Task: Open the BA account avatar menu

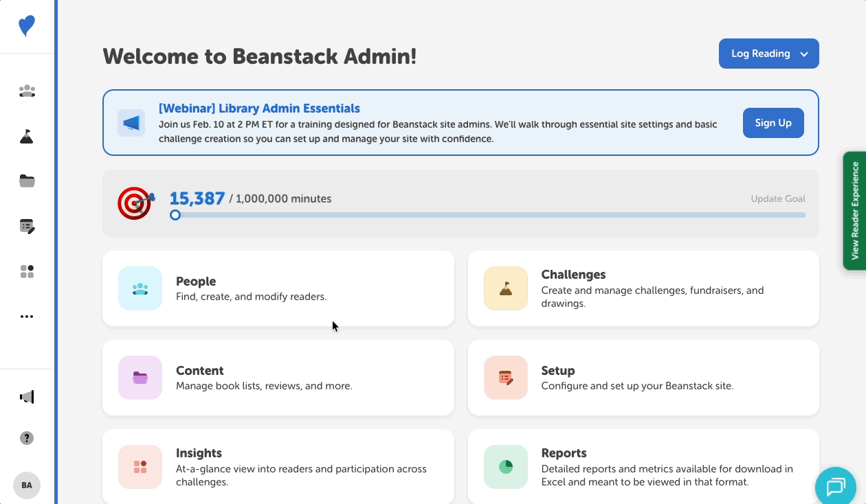Action: coord(27,485)
